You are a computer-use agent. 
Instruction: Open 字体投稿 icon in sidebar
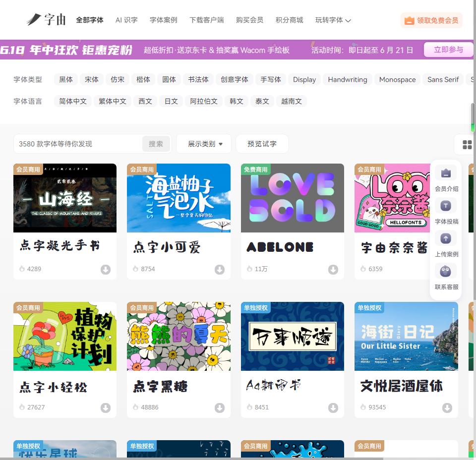click(x=446, y=206)
